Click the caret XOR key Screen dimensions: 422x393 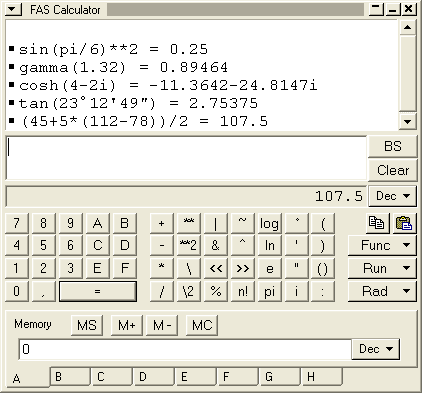tap(243, 246)
